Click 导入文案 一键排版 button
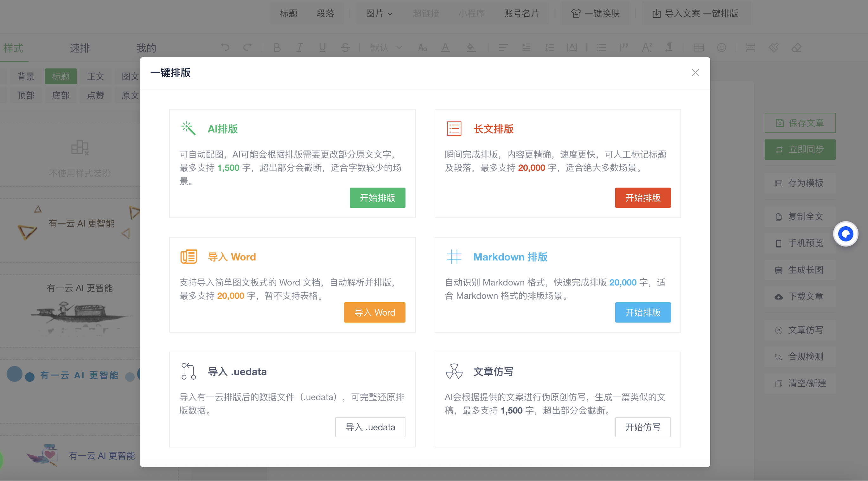The height and width of the screenshot is (481, 868). 695,14
